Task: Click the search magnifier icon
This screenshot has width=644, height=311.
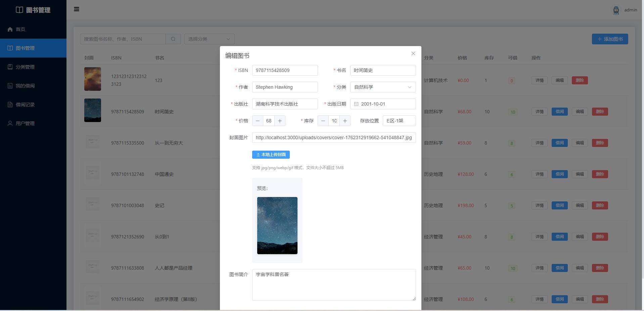Action: click(173, 39)
